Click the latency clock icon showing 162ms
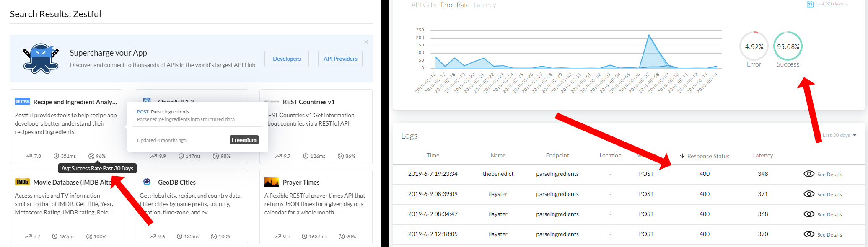The height and width of the screenshot is (247, 868). click(x=54, y=237)
